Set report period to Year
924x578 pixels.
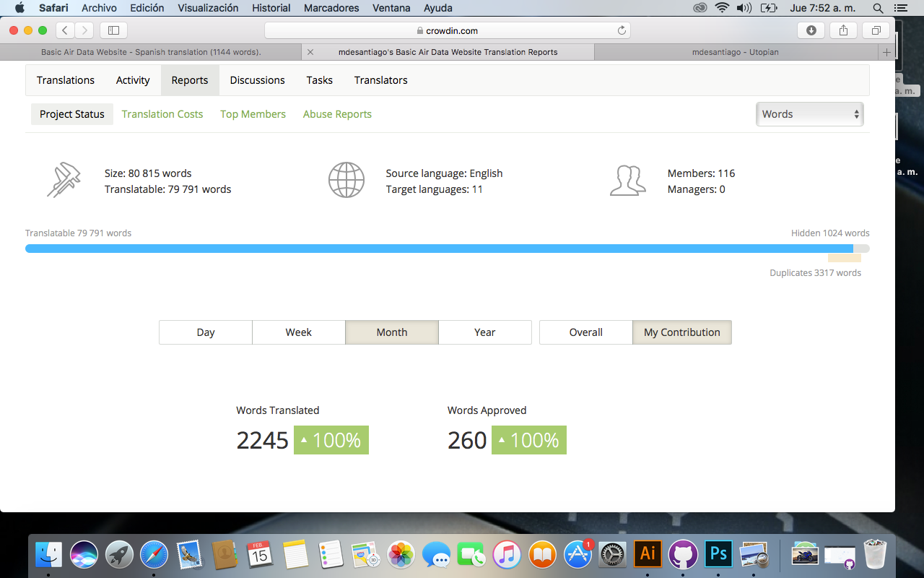pyautogui.click(x=485, y=332)
